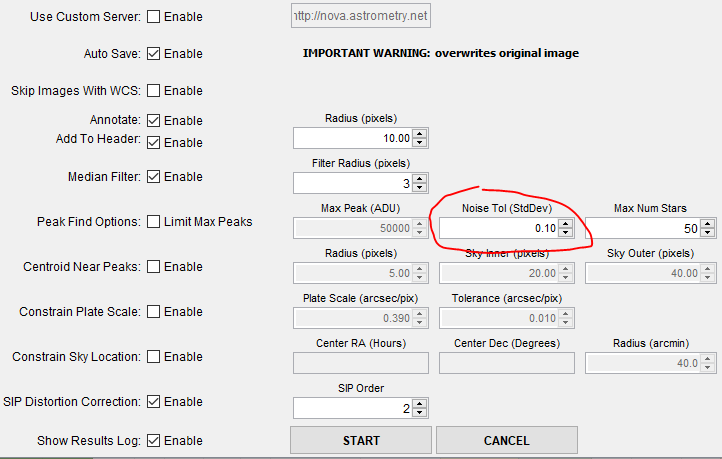
Task: Toggle the Median Filter checkbox
Action: [x=153, y=177]
